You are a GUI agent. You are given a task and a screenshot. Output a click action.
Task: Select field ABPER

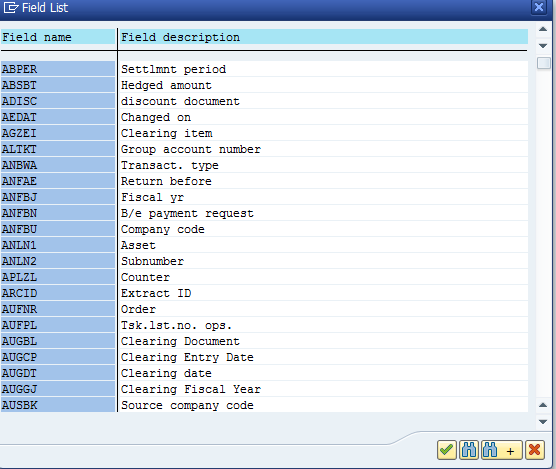pos(58,69)
